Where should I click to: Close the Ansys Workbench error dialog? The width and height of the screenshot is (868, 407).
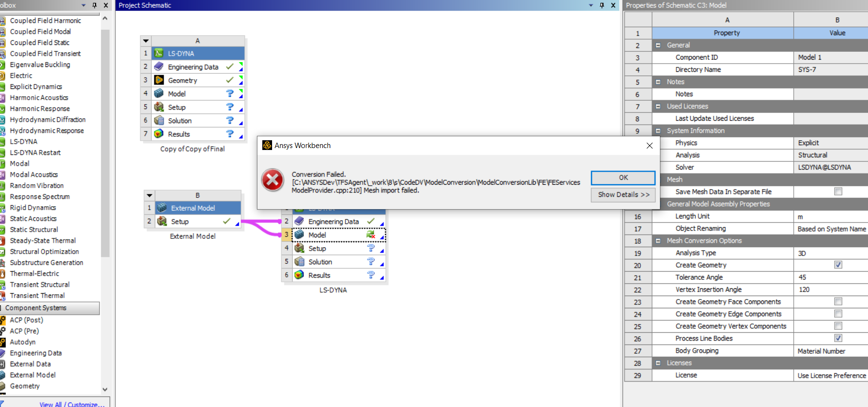[x=649, y=146]
